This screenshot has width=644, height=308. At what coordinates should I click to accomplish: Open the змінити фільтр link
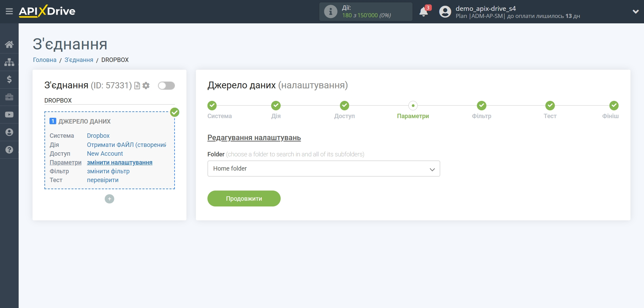click(x=108, y=171)
